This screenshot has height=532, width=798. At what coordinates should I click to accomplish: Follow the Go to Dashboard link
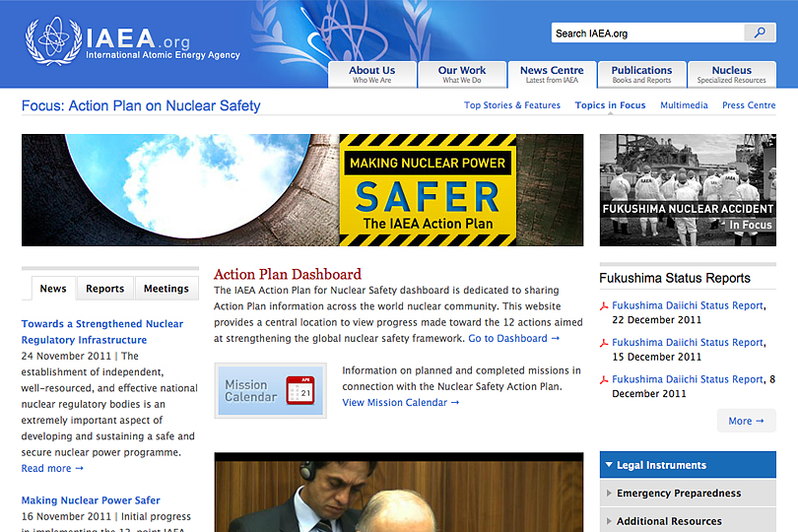513,339
